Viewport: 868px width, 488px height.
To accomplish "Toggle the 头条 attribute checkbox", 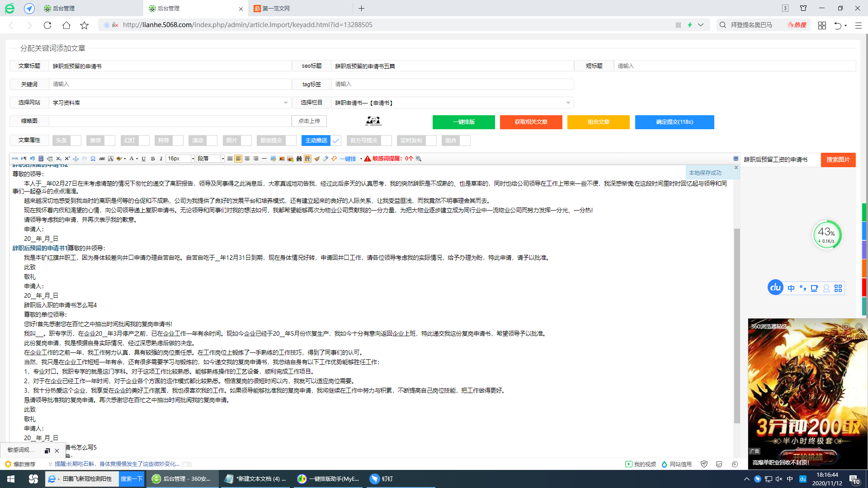I will 75,141.
